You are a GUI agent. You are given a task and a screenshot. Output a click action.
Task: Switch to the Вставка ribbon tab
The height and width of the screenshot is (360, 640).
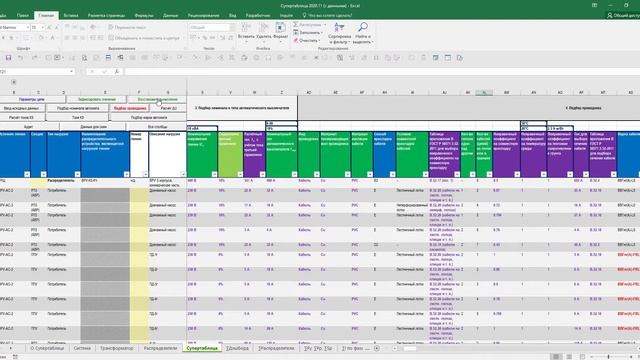click(x=71, y=16)
